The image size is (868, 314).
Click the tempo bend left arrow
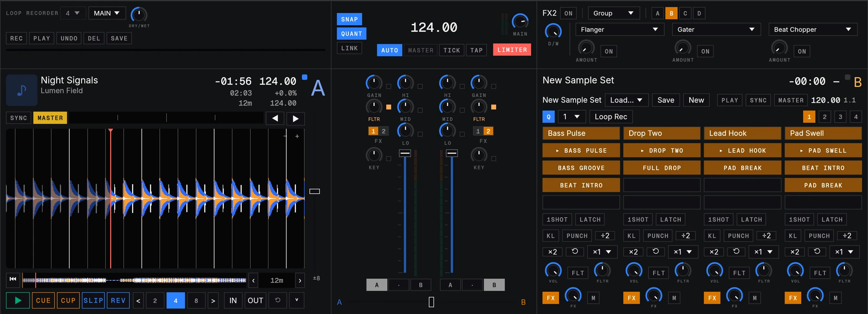275,119
